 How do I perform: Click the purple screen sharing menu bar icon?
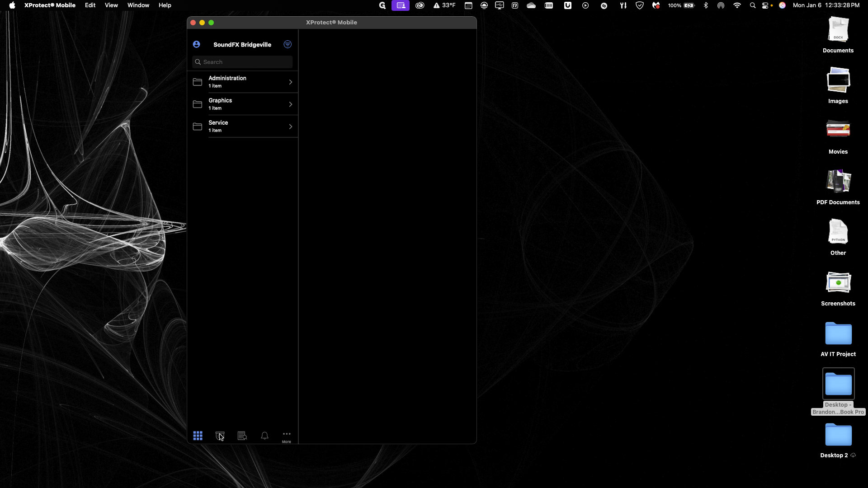coord(401,5)
